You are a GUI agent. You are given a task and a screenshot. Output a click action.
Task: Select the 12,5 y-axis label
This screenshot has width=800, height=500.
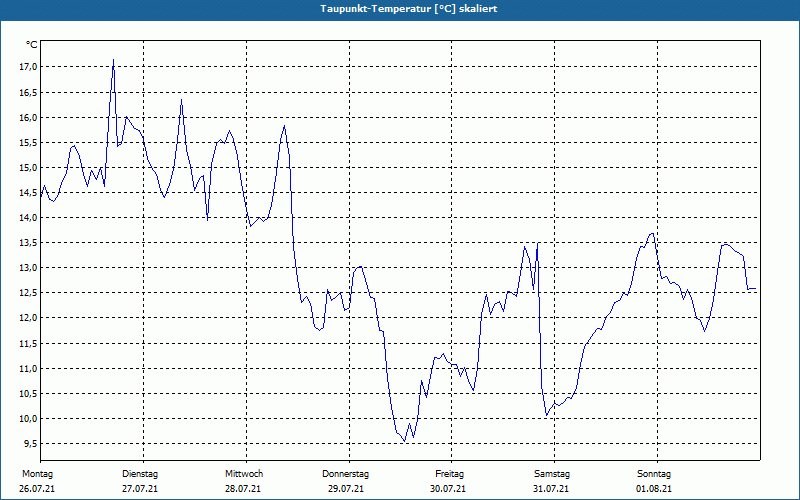pos(29,293)
